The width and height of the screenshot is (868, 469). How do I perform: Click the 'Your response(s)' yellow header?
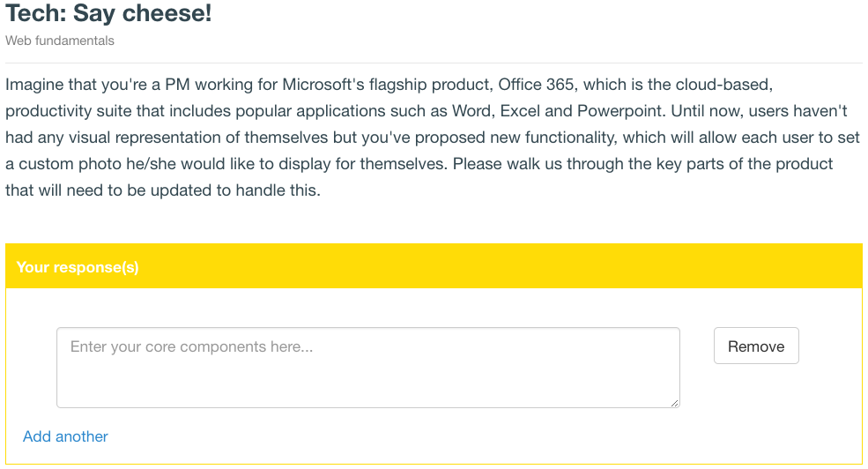(x=434, y=266)
